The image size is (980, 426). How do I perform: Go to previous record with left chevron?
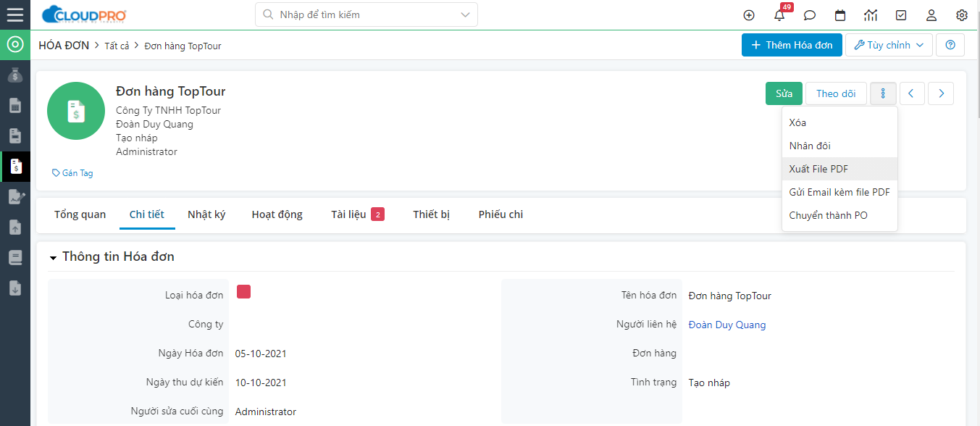click(x=912, y=93)
